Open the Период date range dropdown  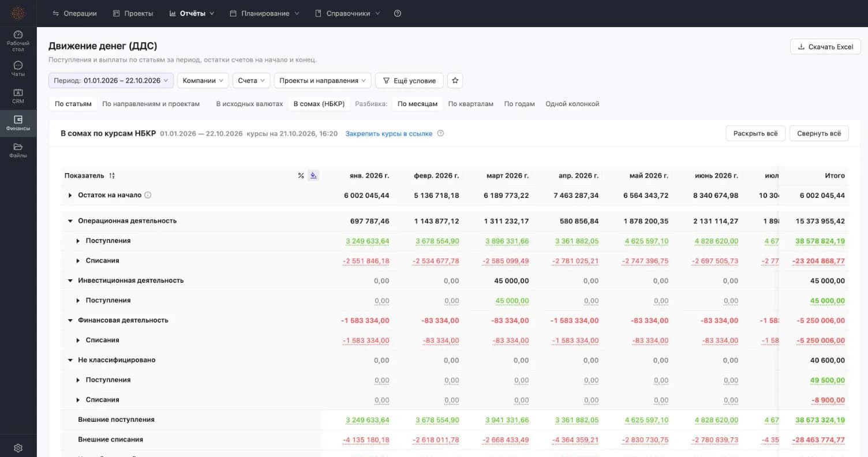[111, 81]
